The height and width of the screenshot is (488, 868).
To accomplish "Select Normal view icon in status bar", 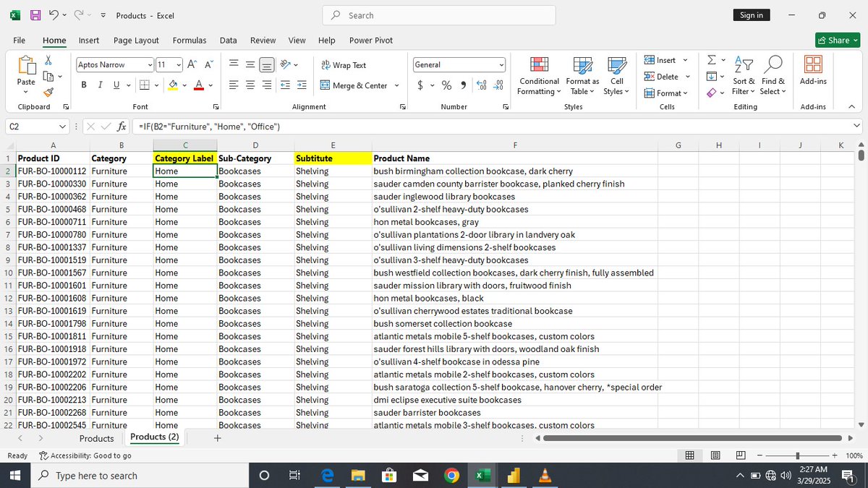I will (690, 455).
